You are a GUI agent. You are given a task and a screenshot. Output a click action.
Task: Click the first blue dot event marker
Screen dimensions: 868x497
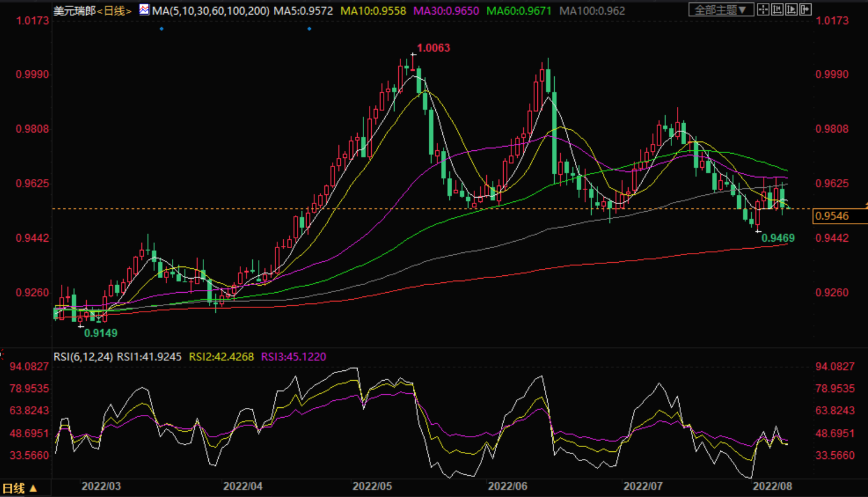pos(161,29)
